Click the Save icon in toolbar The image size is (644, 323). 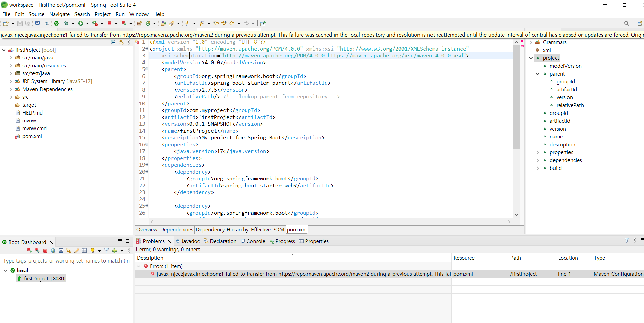[x=20, y=23]
